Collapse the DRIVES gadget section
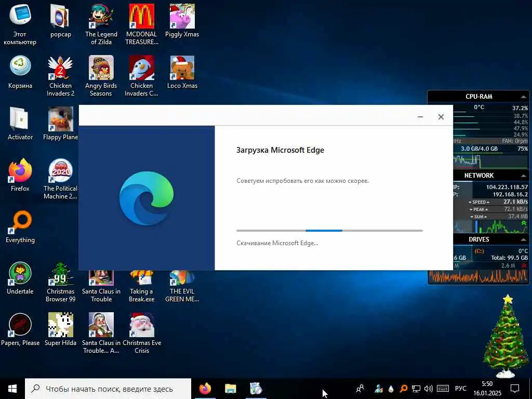532x399 pixels. click(524, 240)
